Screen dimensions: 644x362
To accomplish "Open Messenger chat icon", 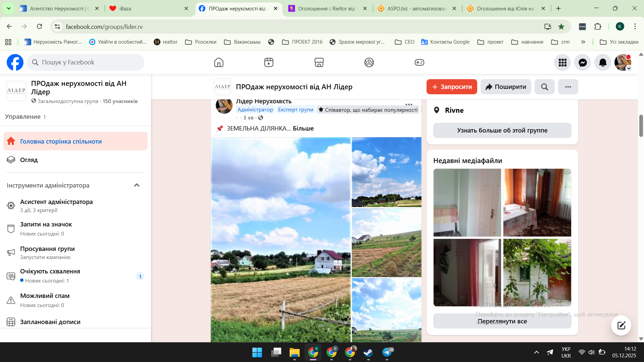I will (583, 62).
